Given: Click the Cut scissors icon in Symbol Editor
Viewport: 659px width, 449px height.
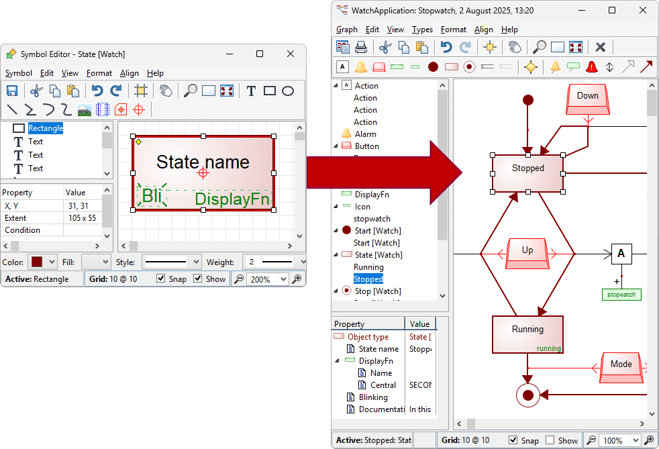Looking at the screenshot, I should coord(37,91).
